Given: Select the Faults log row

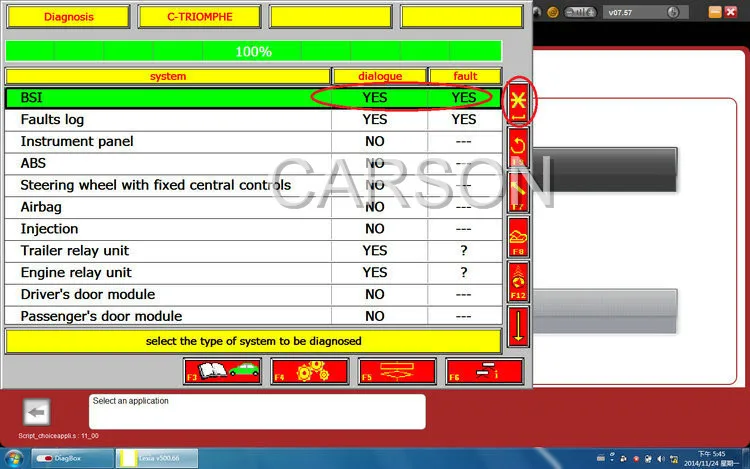Looking at the screenshot, I should coord(253,120).
